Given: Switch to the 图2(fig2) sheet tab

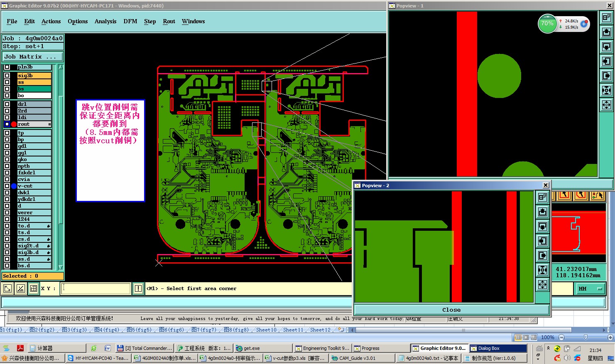Looking at the screenshot, I should tap(42, 330).
